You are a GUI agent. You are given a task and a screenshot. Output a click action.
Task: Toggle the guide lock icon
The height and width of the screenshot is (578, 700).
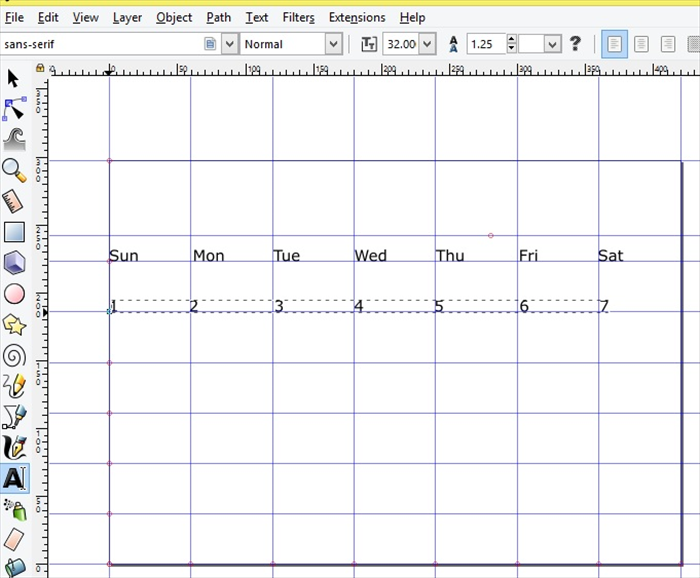[40, 67]
